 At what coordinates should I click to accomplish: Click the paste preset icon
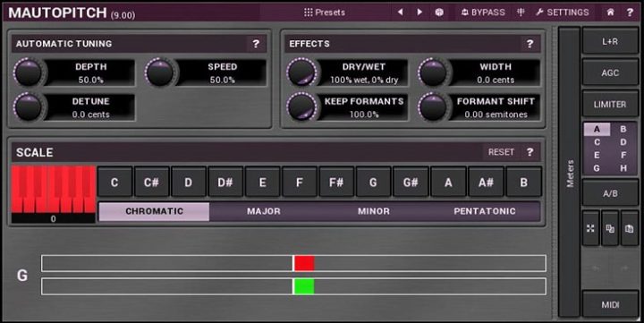coord(629,228)
